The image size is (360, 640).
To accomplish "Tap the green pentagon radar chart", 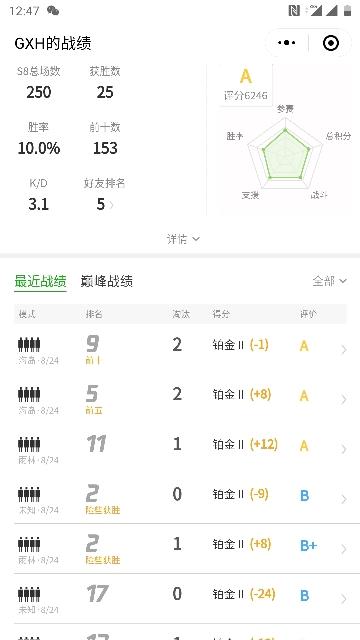I will click(285, 155).
